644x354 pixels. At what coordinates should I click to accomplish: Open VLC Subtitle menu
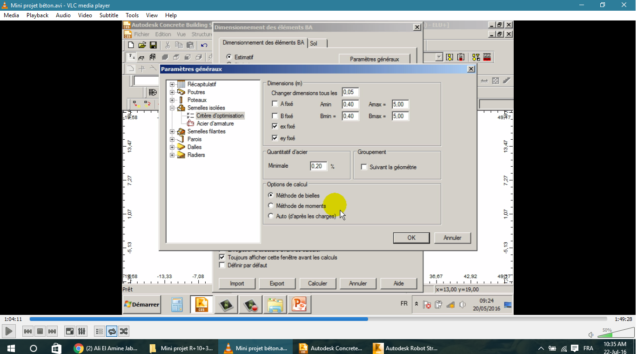(x=109, y=15)
